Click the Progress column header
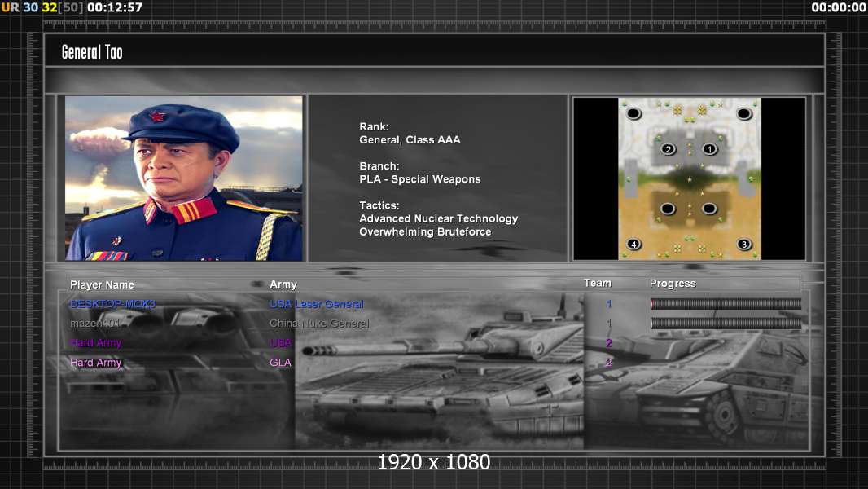The height and width of the screenshot is (489, 868). click(x=673, y=284)
